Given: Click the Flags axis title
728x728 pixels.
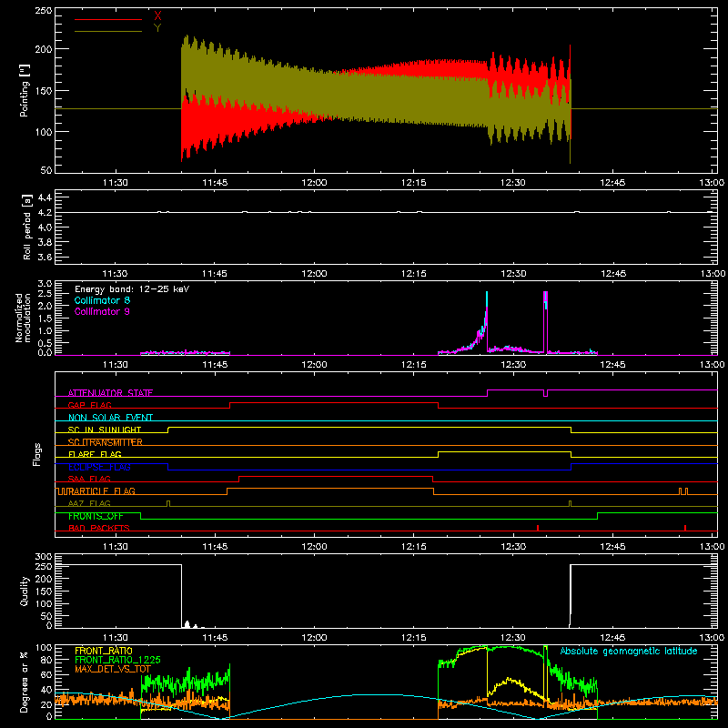Looking at the screenshot, I should coord(37,455).
